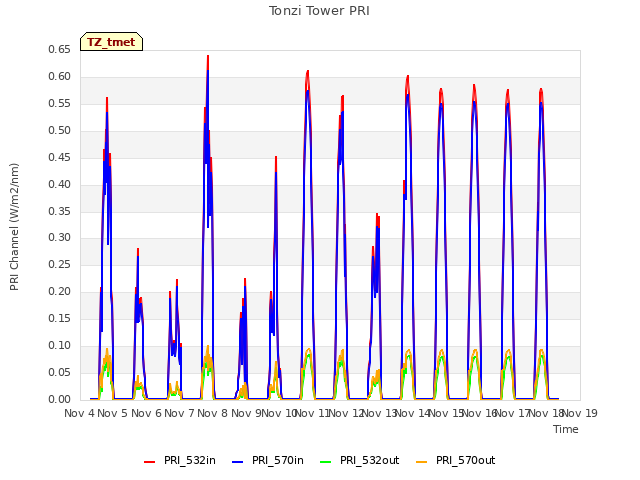Select the PRI_570out legend label

point(465,460)
